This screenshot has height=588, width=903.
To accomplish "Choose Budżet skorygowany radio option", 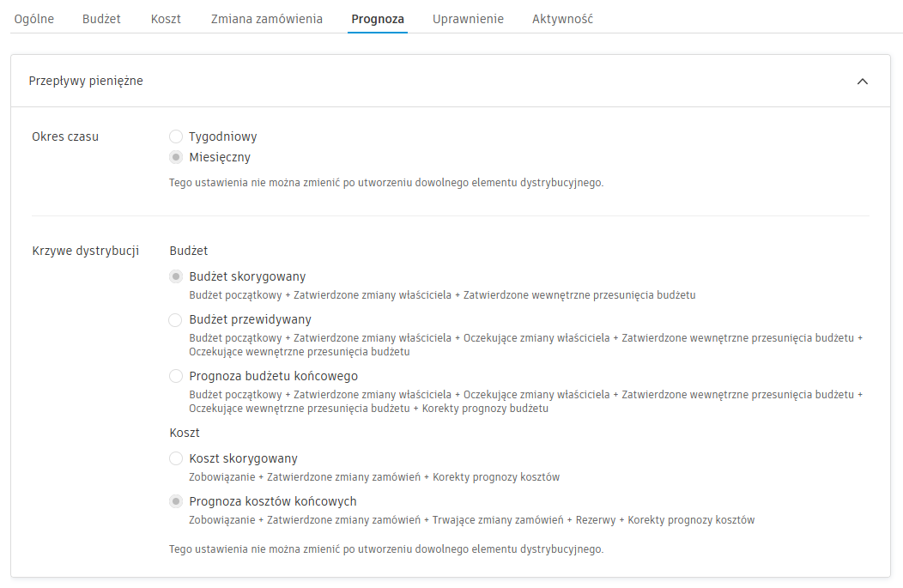I will (x=176, y=276).
